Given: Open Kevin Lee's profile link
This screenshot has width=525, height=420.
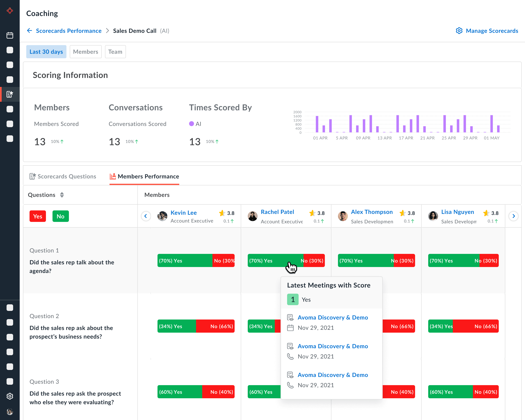Looking at the screenshot, I should click(x=183, y=212).
